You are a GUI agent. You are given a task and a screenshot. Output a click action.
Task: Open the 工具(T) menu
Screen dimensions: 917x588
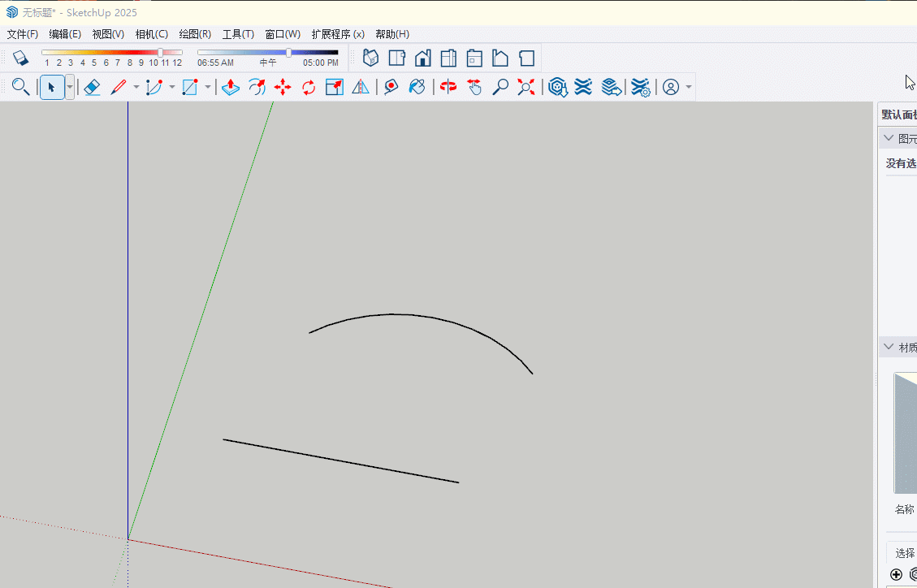tap(238, 34)
